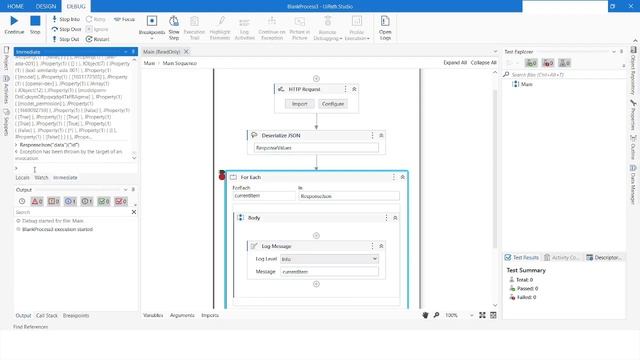Image resolution: width=640 pixels, height=360 pixels.
Task: Activate the pan hand tool
Action: 425,315
